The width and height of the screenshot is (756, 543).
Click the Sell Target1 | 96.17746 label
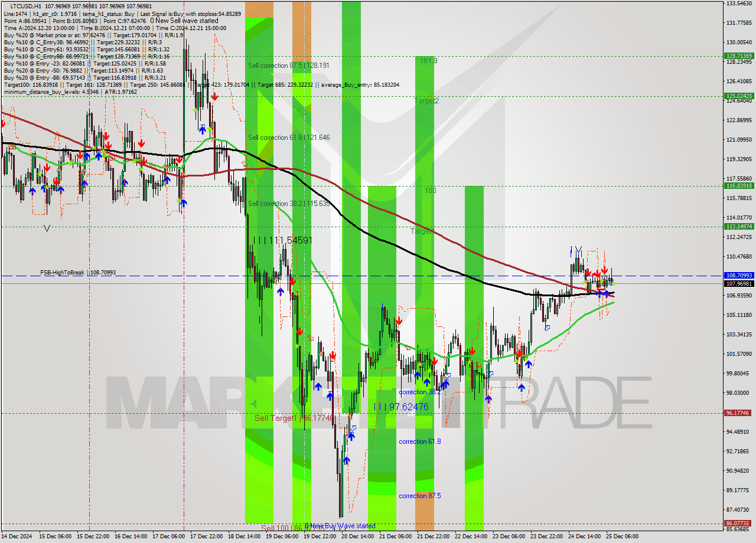click(x=294, y=418)
